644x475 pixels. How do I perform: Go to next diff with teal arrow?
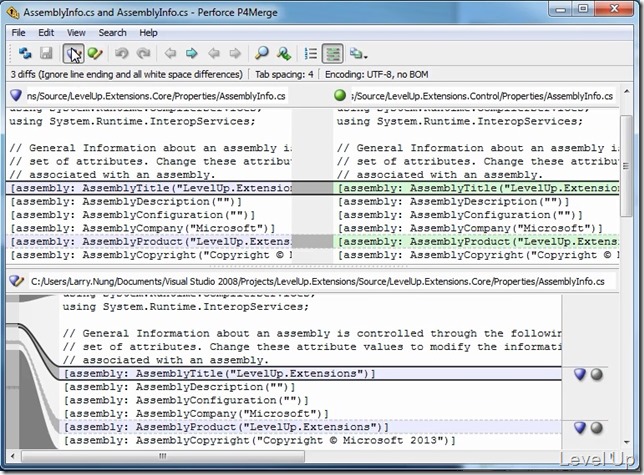point(191,53)
